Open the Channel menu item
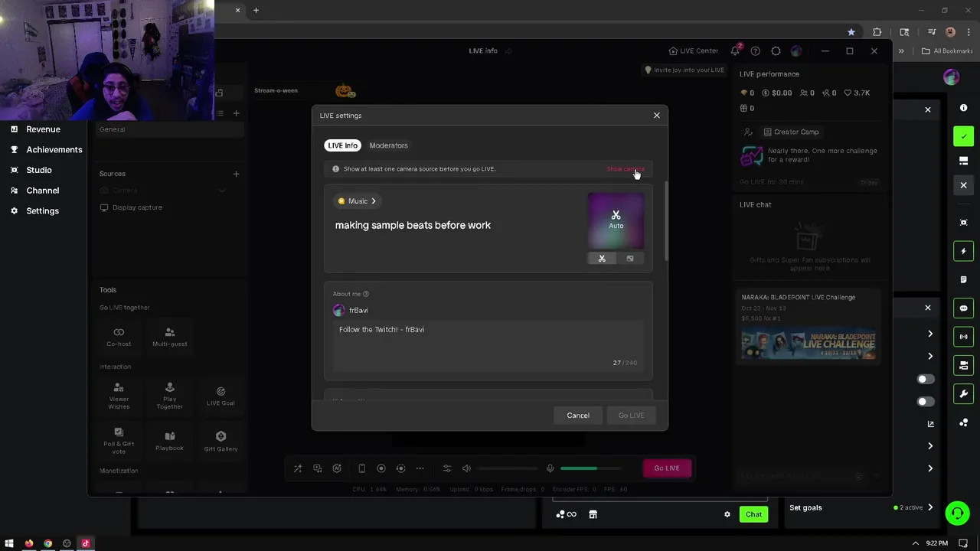Screen dimensions: 980x551 click(x=42, y=191)
